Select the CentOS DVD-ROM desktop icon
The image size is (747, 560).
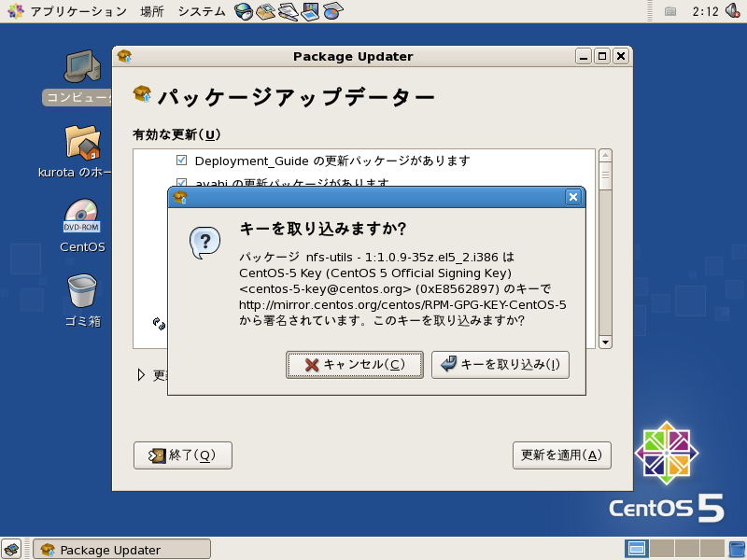coord(82,226)
